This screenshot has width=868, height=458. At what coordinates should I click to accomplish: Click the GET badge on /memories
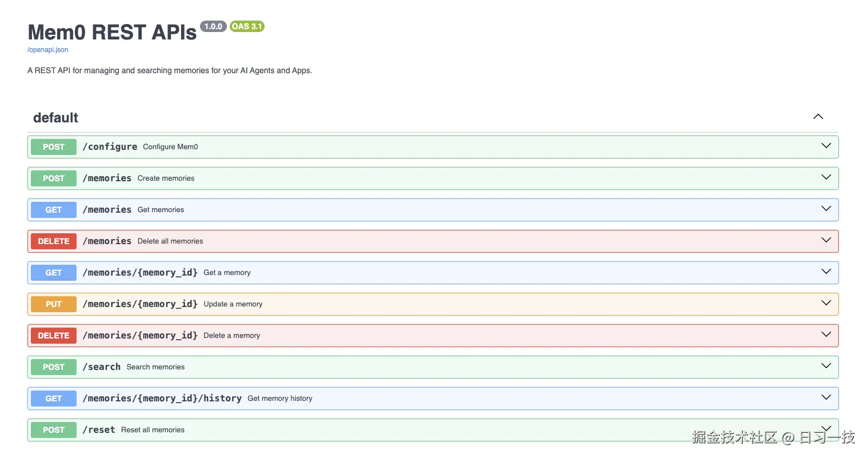(53, 209)
